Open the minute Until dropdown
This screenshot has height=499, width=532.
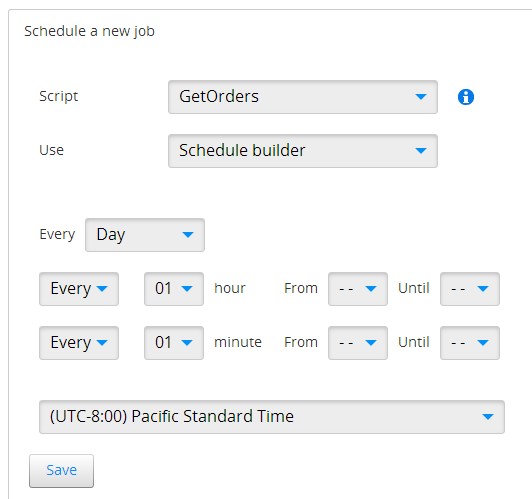470,343
